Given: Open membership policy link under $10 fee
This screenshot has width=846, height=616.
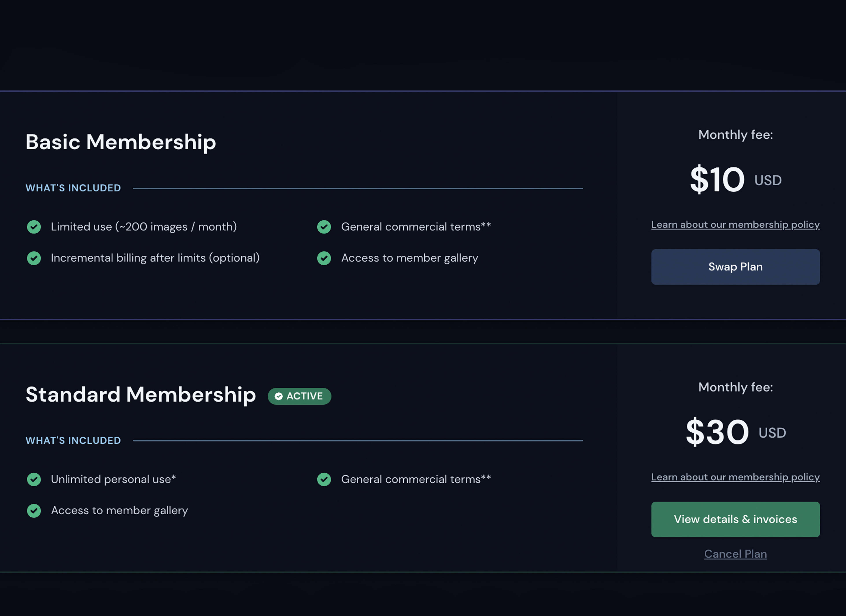Looking at the screenshot, I should pyautogui.click(x=735, y=224).
